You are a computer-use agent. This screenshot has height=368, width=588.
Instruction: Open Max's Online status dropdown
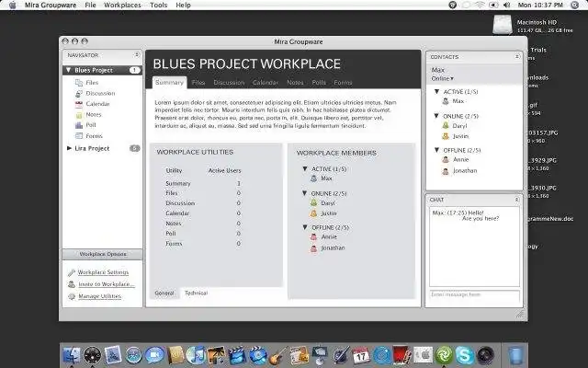tap(443, 78)
